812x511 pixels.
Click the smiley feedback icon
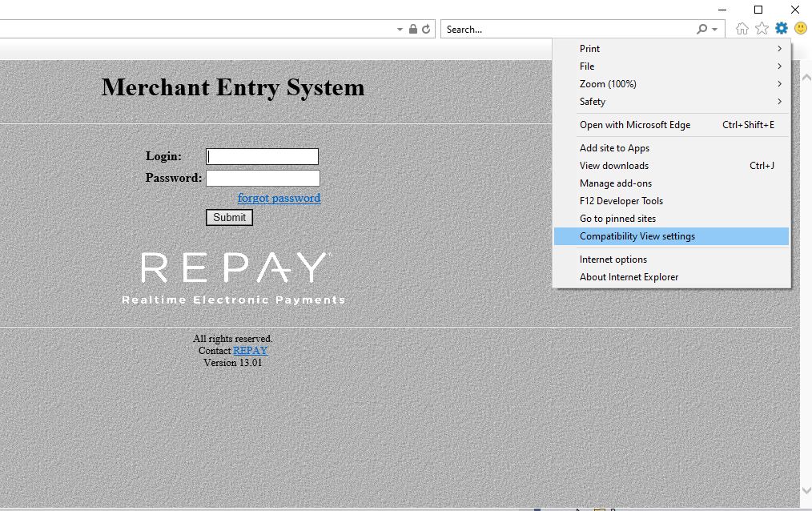pos(801,28)
